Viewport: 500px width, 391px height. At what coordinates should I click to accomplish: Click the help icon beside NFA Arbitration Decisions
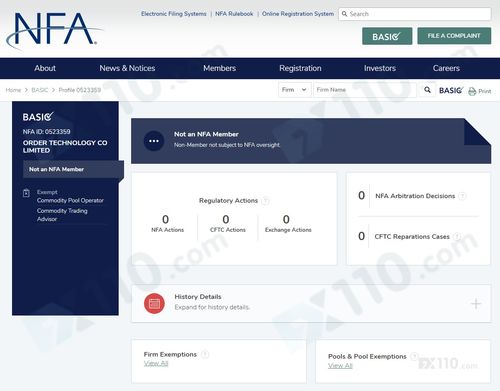(462, 196)
